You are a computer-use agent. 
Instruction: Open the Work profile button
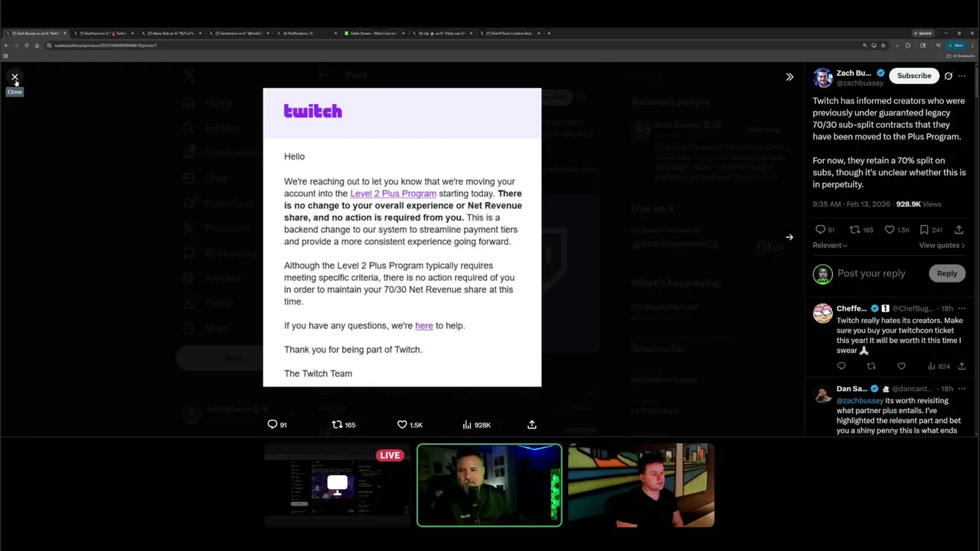(956, 45)
